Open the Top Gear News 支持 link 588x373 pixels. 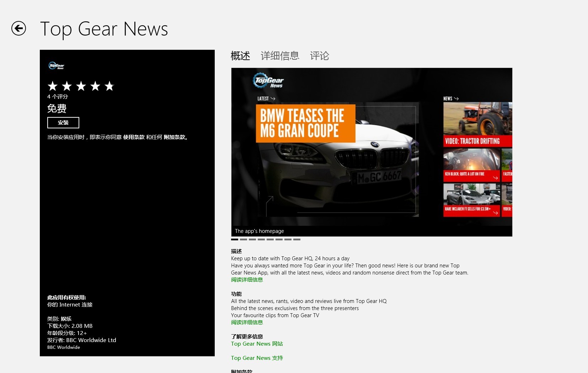pos(257,358)
